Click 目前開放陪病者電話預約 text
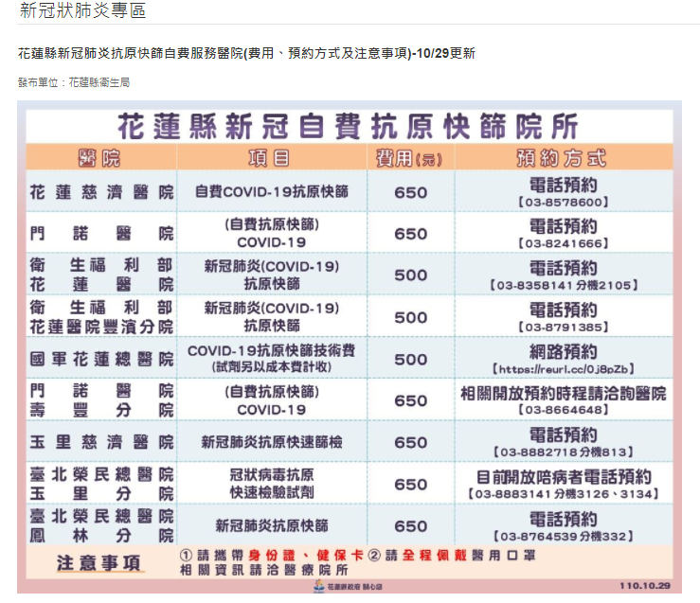Image resolution: width=700 pixels, height=603 pixels. 563,476
